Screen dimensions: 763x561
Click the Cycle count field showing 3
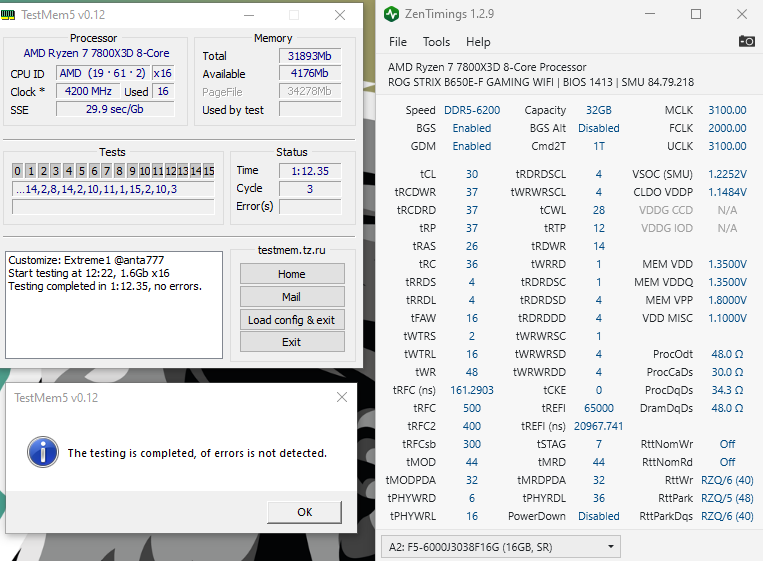coord(310,189)
